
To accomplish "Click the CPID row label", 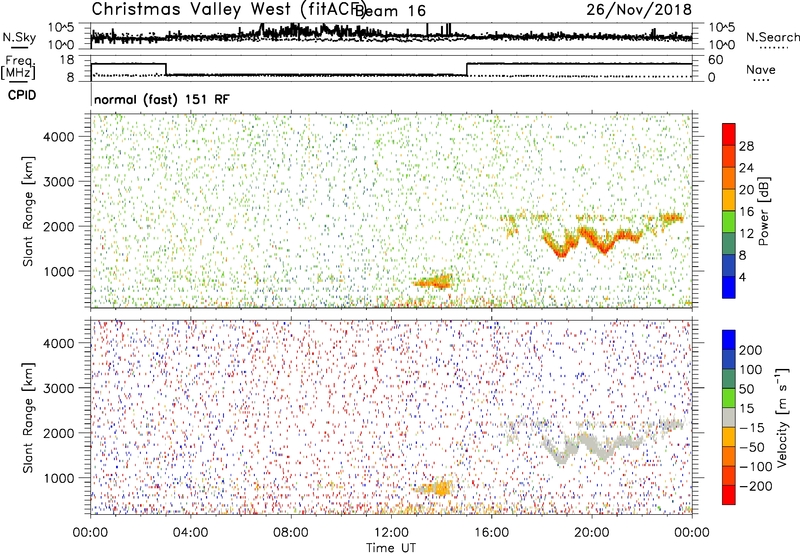I will click(x=22, y=95).
